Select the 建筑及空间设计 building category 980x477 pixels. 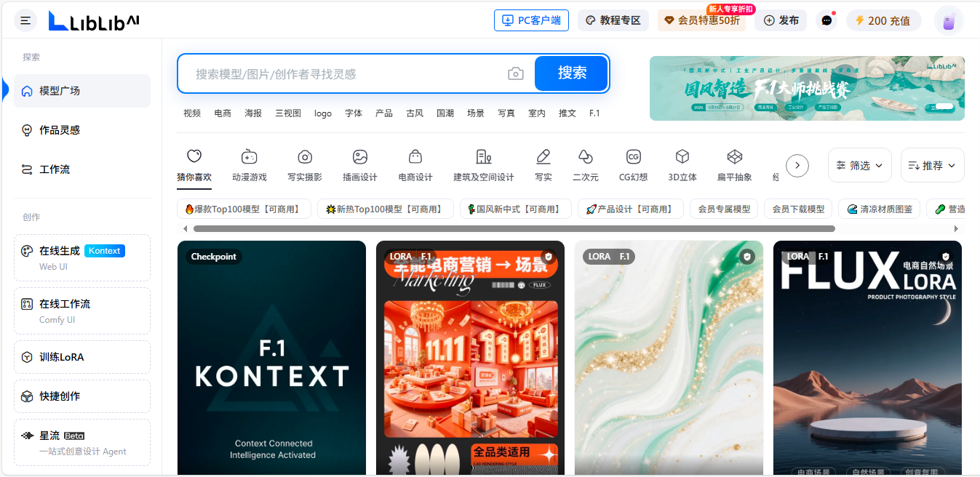pos(484,166)
